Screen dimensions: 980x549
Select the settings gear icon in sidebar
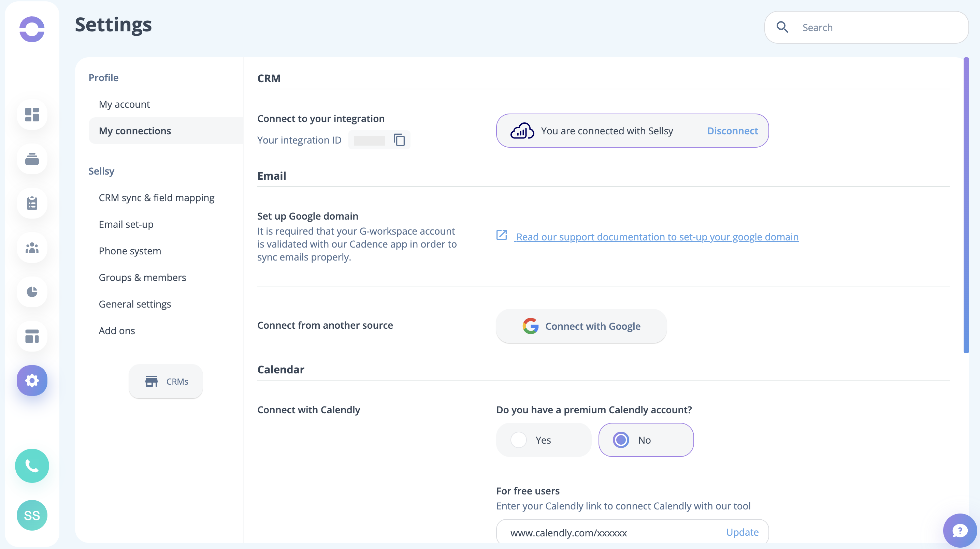32,381
